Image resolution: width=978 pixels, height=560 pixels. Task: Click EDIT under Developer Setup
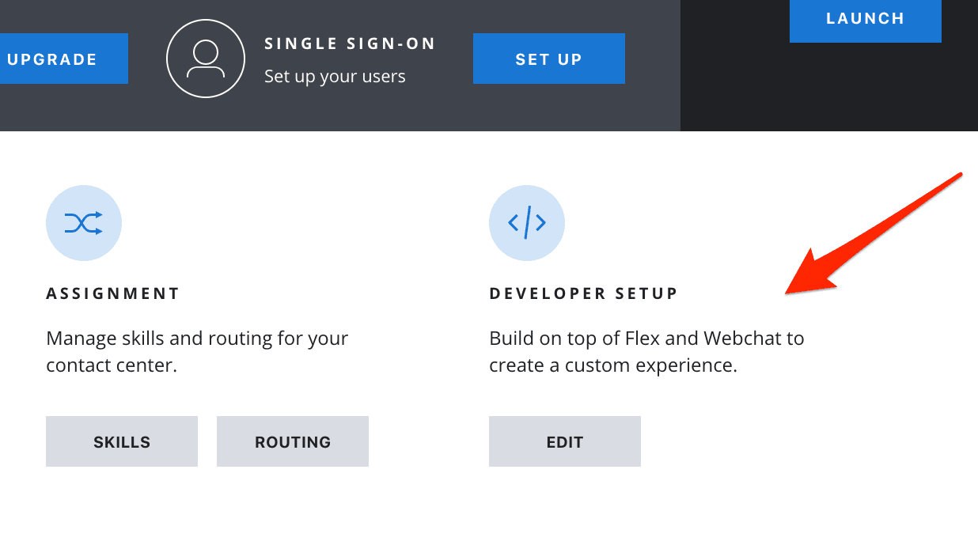tap(564, 441)
